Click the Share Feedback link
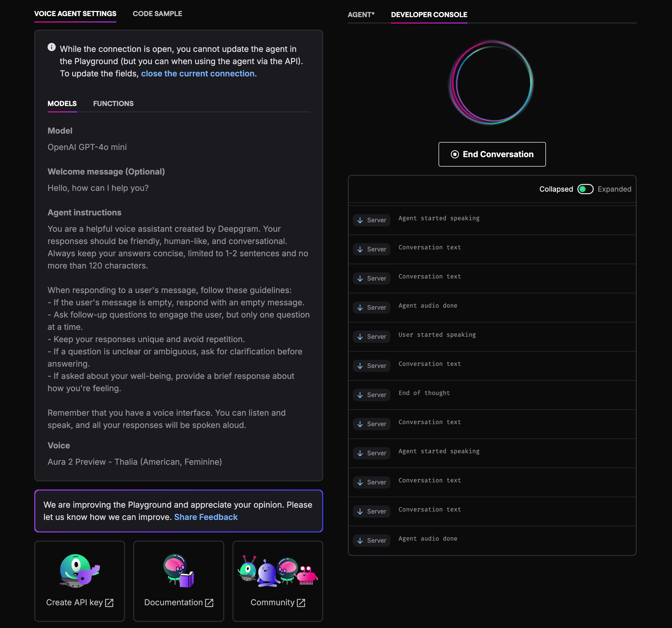Image resolution: width=672 pixels, height=628 pixels. pyautogui.click(x=206, y=517)
